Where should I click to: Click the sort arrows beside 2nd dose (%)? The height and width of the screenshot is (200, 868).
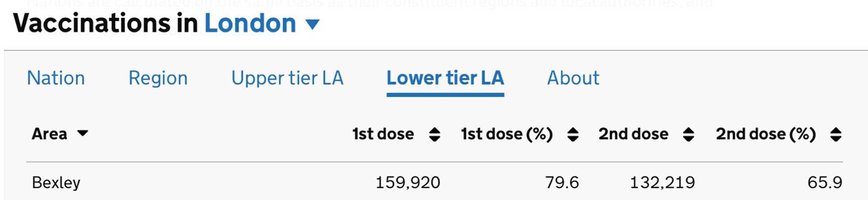836,134
